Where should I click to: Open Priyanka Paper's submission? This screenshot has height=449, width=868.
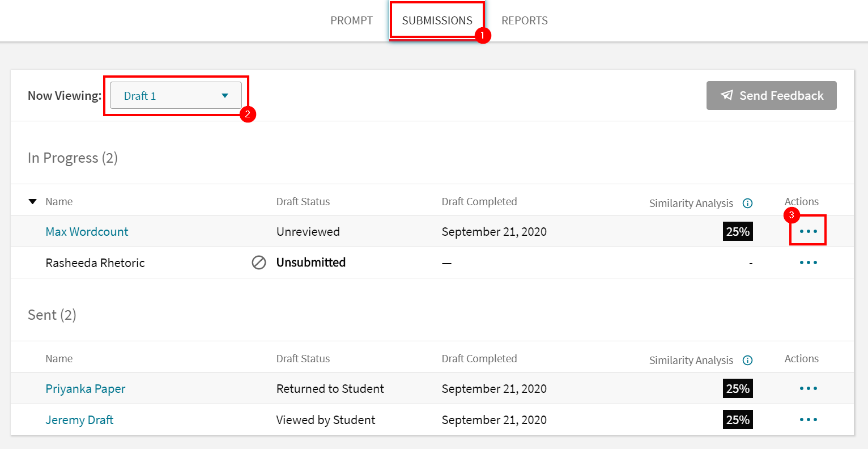(x=85, y=388)
